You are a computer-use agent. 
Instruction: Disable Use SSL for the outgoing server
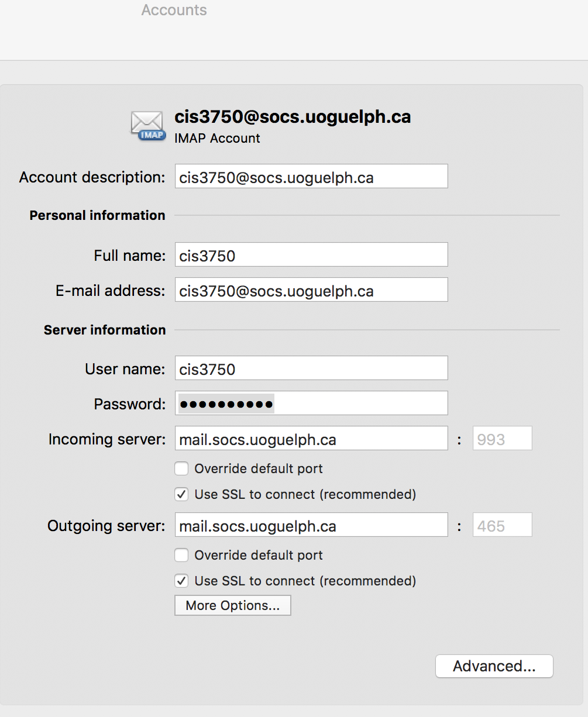point(181,580)
